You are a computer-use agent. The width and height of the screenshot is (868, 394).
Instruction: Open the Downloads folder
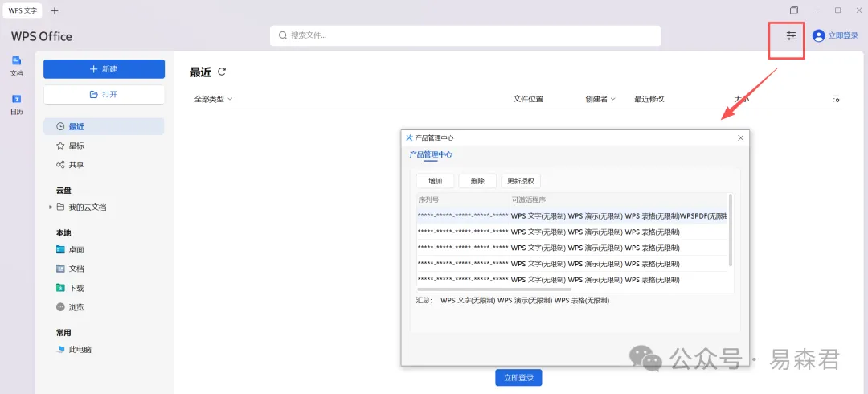pos(70,288)
